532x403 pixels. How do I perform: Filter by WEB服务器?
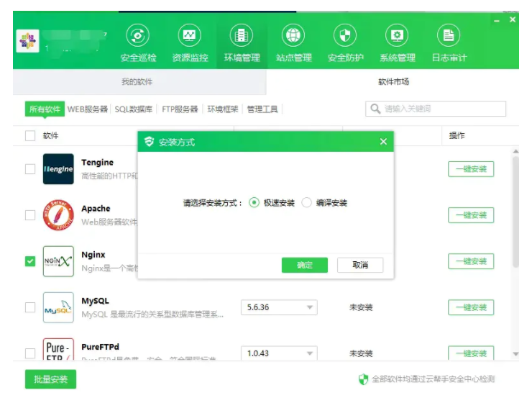pos(88,109)
